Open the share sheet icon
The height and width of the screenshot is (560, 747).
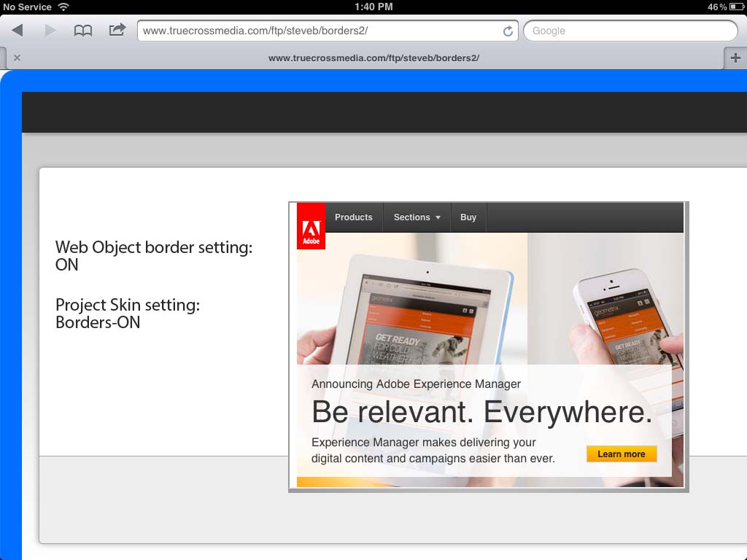[x=117, y=31]
